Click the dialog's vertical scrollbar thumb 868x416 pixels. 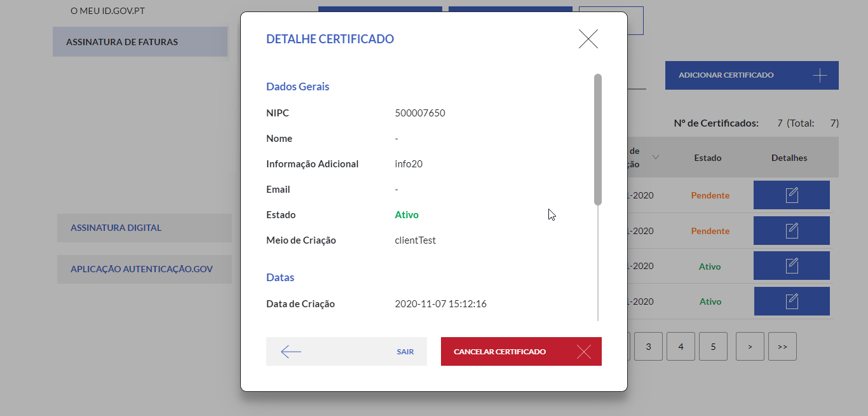click(x=597, y=140)
